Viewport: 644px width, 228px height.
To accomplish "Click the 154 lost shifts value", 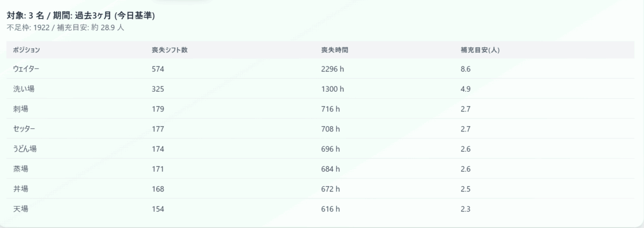I will 158,209.
